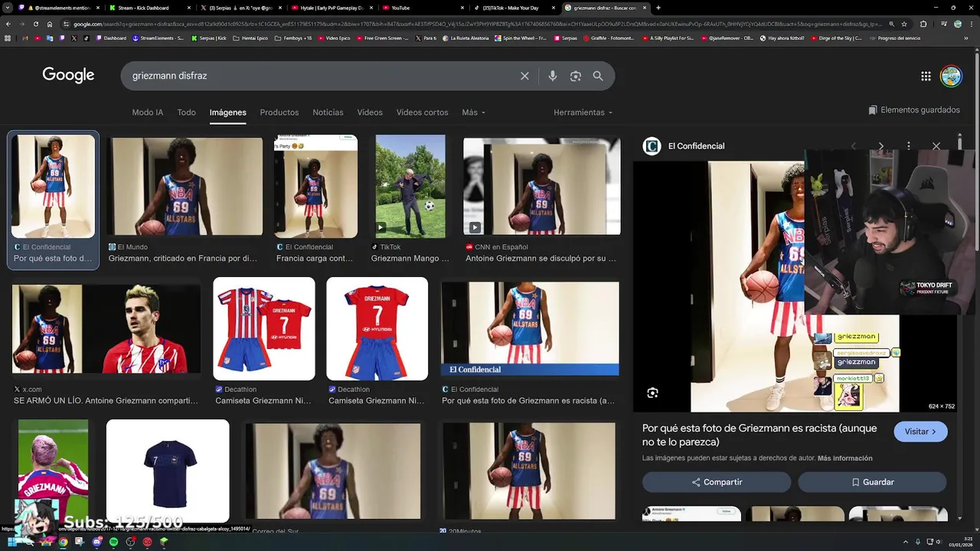Switch to Todo results tab
This screenshot has width=980, height=551.
click(187, 112)
